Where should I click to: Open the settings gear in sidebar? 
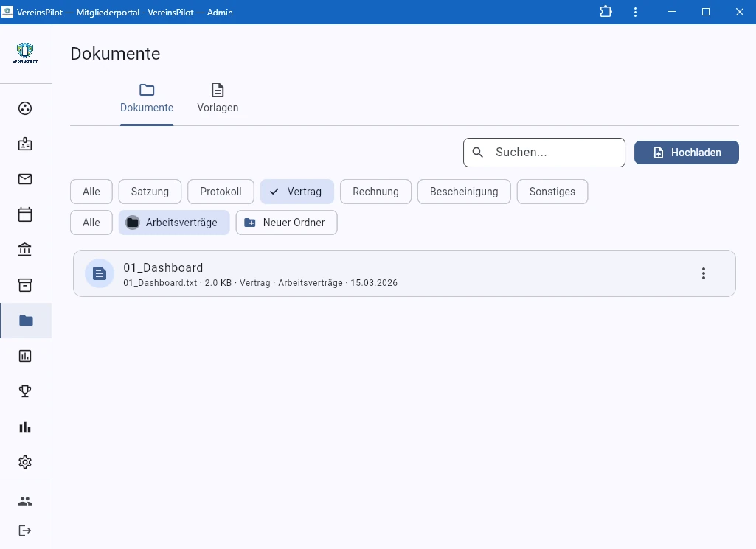click(x=25, y=462)
